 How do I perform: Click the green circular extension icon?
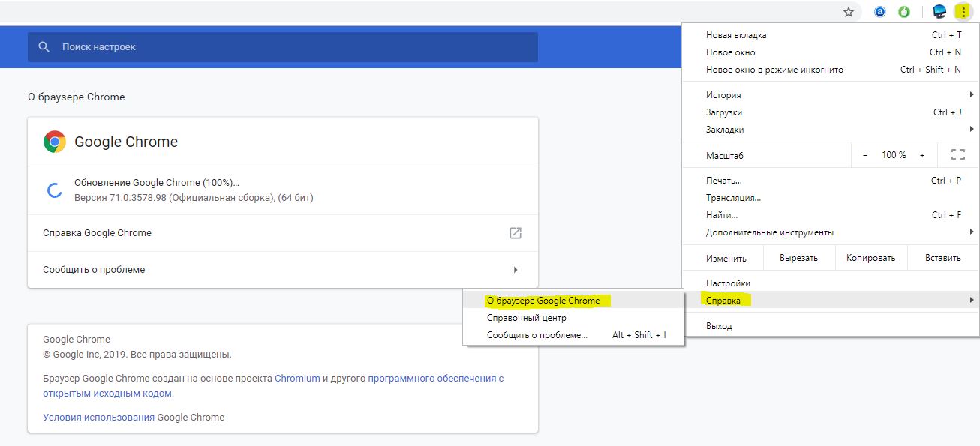pyautogui.click(x=905, y=12)
